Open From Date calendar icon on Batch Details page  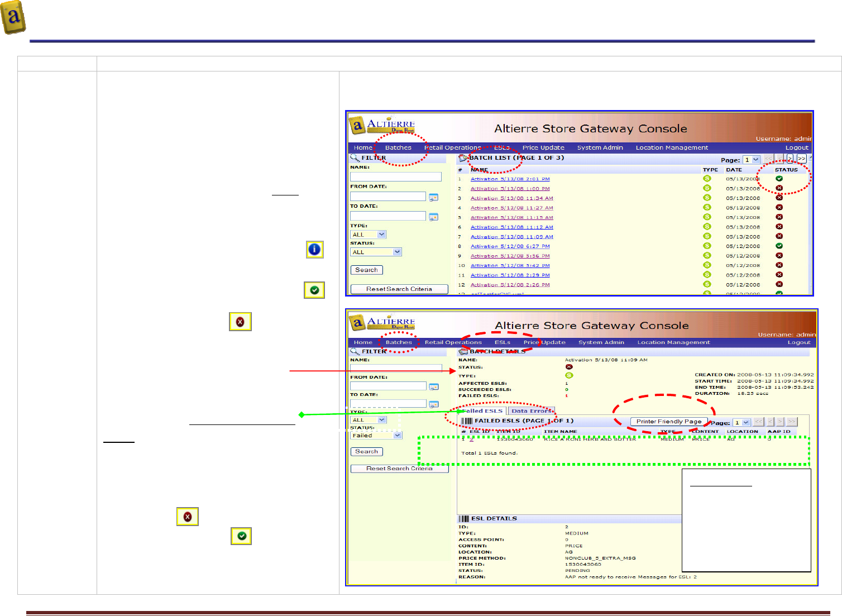[x=434, y=386]
